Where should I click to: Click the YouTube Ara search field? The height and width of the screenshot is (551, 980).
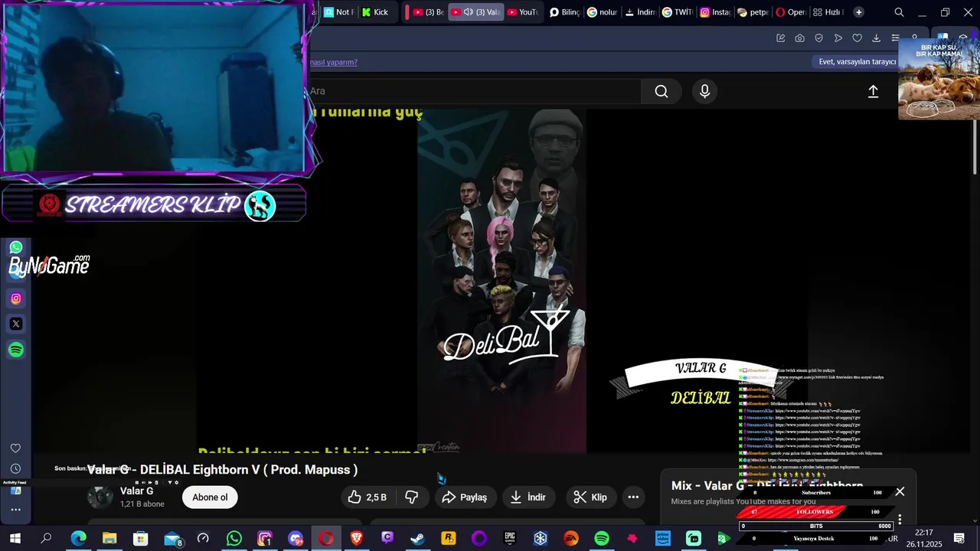pyautogui.click(x=475, y=92)
